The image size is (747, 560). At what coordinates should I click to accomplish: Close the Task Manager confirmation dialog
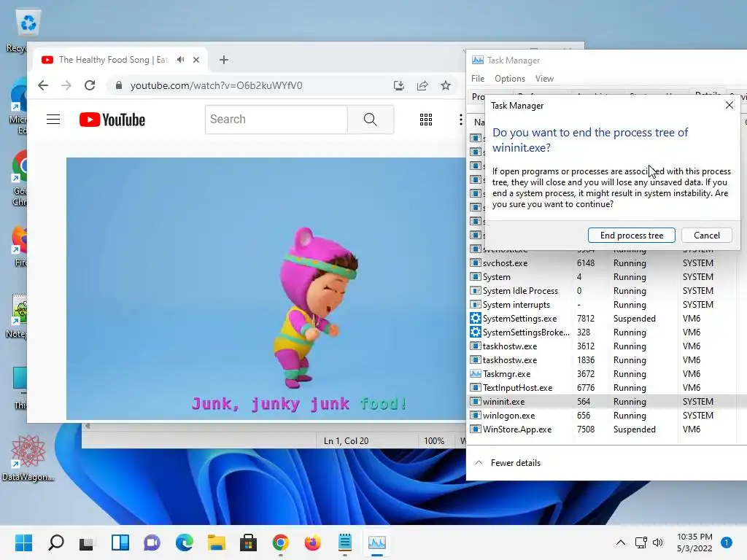tap(729, 105)
